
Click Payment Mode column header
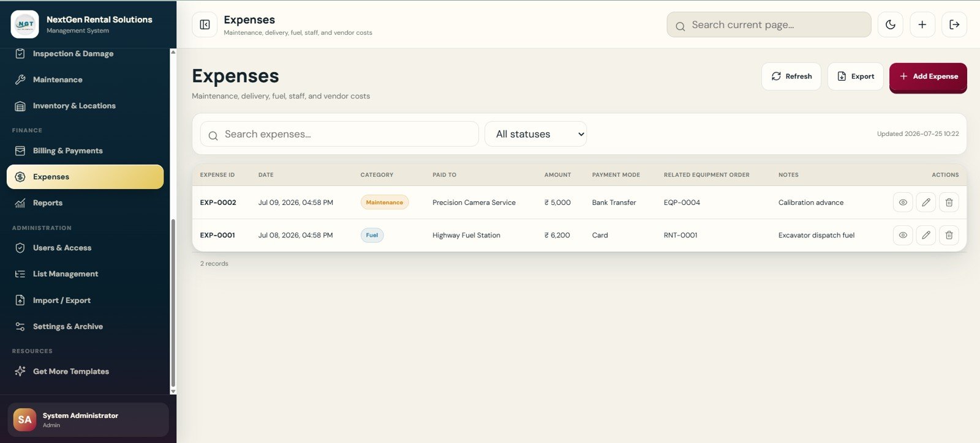point(616,175)
